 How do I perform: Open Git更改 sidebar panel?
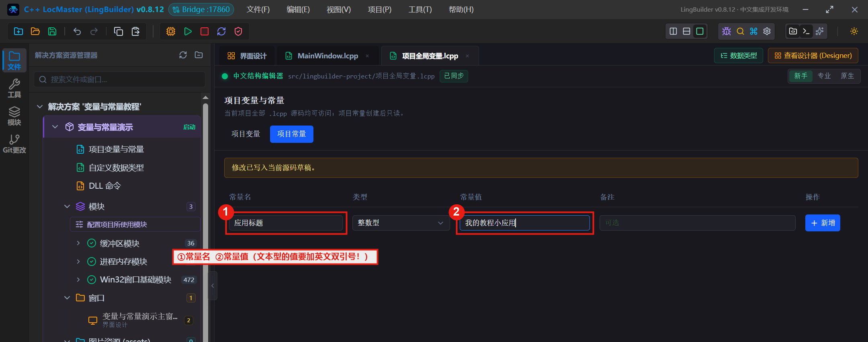[x=14, y=144]
